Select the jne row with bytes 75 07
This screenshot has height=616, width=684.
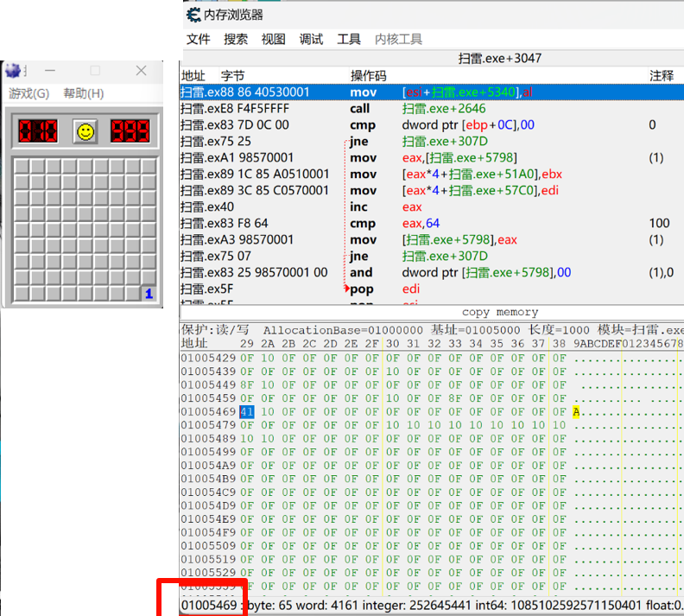(432, 256)
